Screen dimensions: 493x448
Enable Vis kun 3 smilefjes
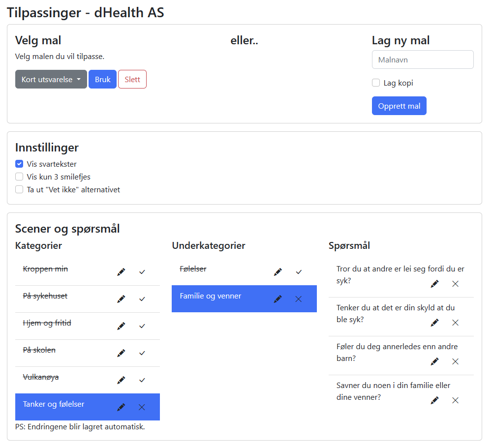point(19,177)
